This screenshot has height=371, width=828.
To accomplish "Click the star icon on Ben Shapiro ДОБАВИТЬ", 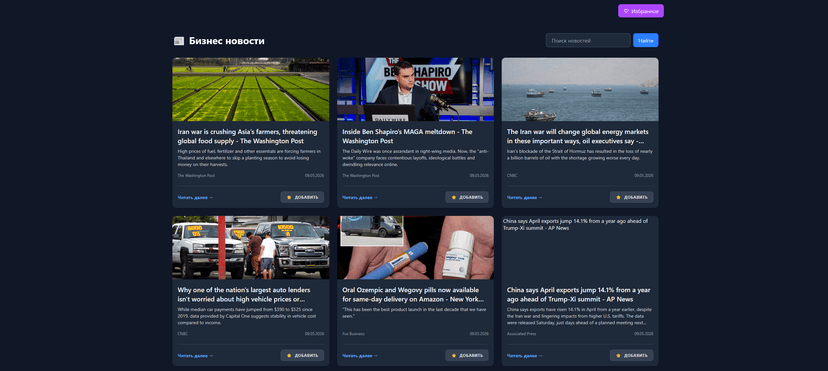I will point(454,197).
